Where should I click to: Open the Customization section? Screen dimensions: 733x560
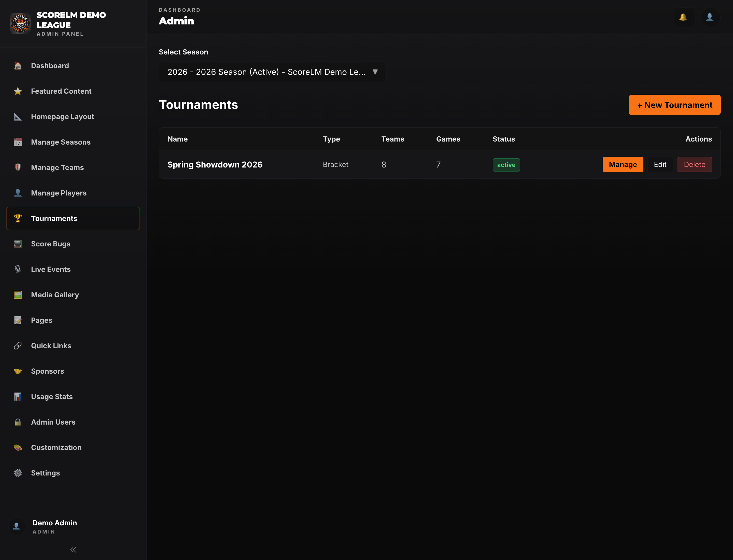pyautogui.click(x=73, y=447)
